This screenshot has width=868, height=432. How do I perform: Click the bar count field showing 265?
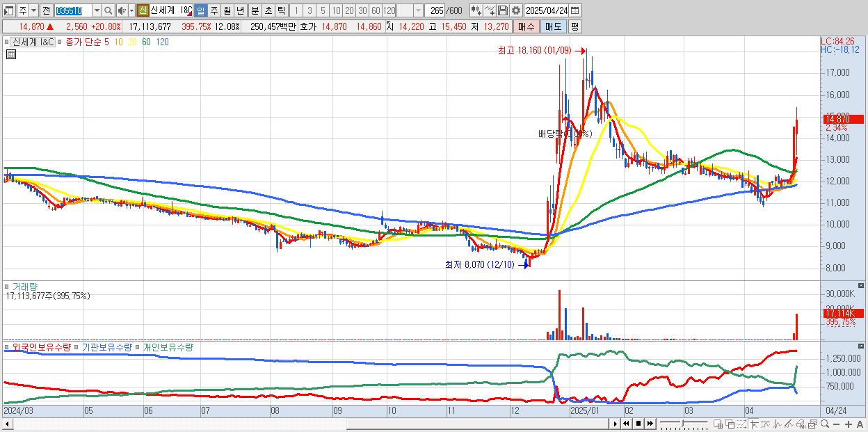(436, 10)
